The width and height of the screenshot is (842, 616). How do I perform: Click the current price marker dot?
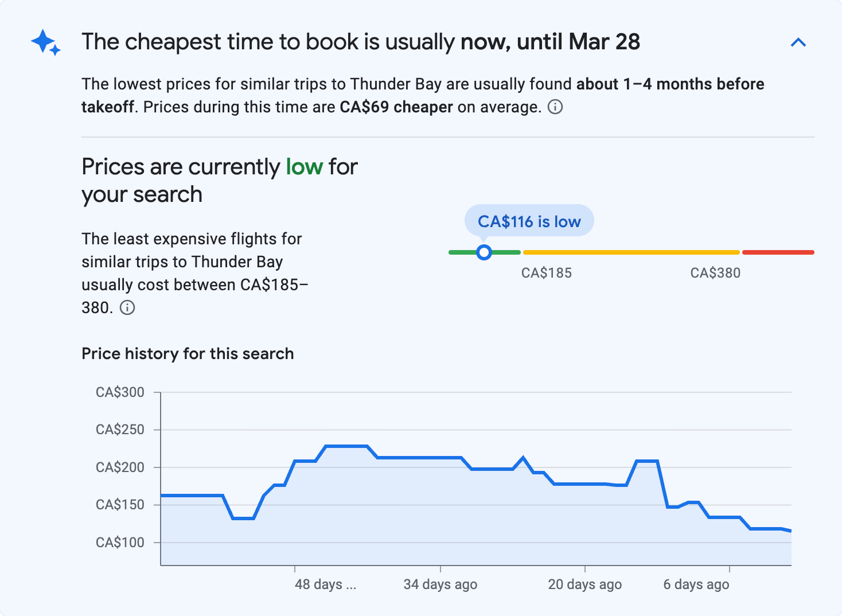pyautogui.click(x=484, y=252)
